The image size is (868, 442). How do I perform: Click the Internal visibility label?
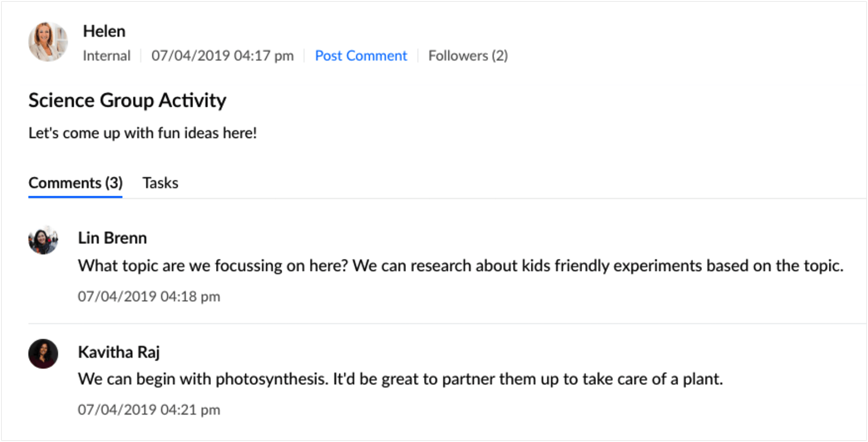106,56
